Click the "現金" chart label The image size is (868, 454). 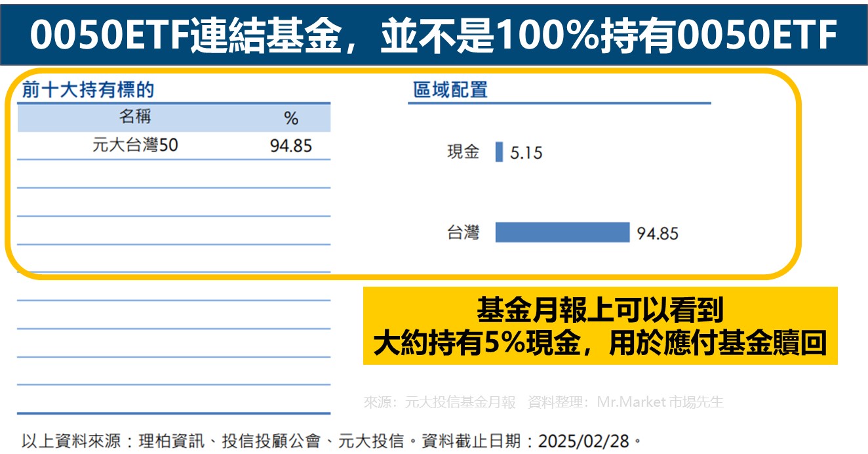pyautogui.click(x=464, y=152)
